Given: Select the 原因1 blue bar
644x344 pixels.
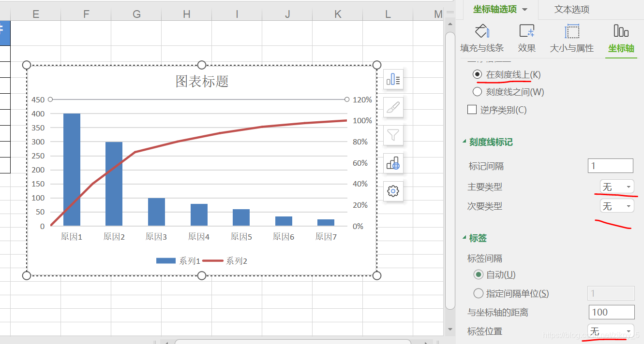Looking at the screenshot, I should click(72, 170).
